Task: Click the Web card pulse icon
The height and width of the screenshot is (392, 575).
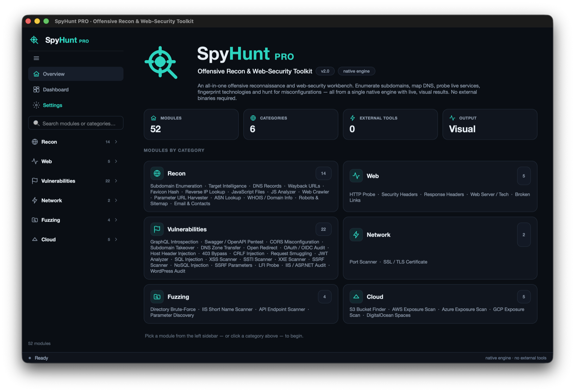Action: pyautogui.click(x=356, y=176)
